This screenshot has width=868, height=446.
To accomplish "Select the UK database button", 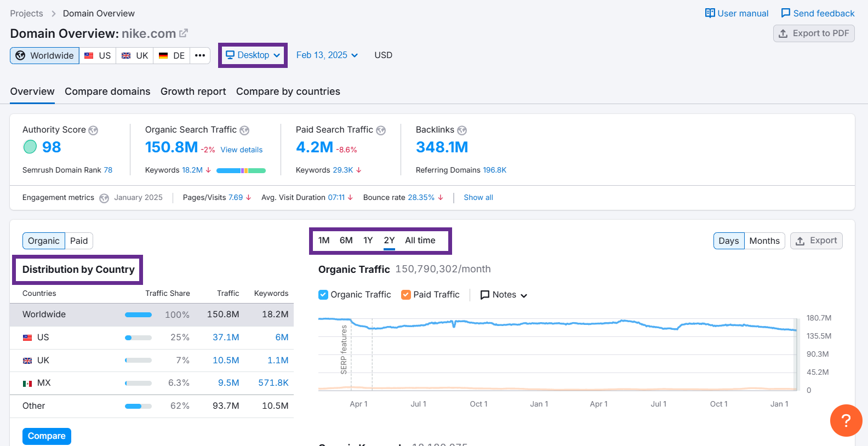I will pos(135,55).
